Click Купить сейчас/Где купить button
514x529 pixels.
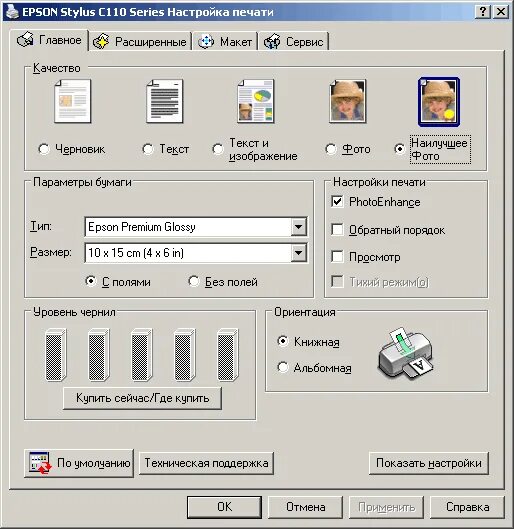pos(142,398)
